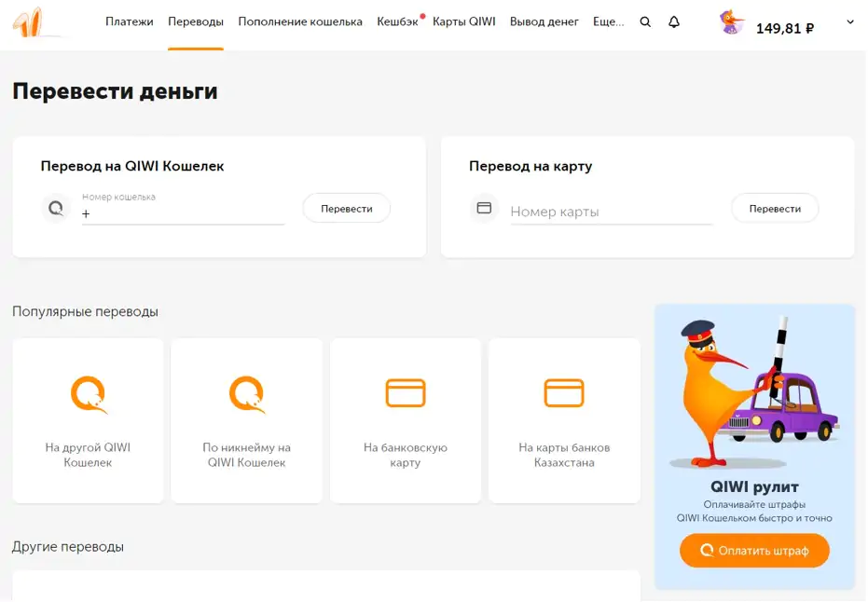Click the orange QIWI icon in the На другой QIWI Кошелек tile

(x=89, y=394)
